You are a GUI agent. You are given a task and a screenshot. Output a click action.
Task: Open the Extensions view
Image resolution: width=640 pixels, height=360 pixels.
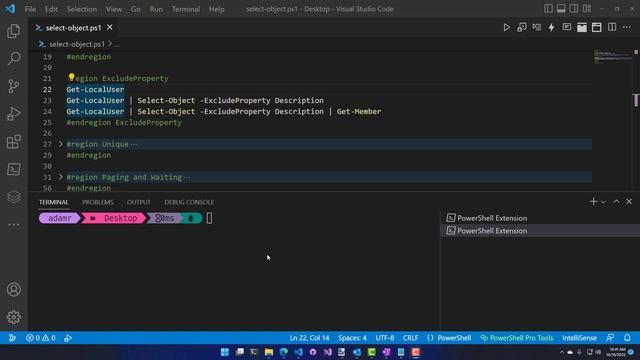click(13, 141)
